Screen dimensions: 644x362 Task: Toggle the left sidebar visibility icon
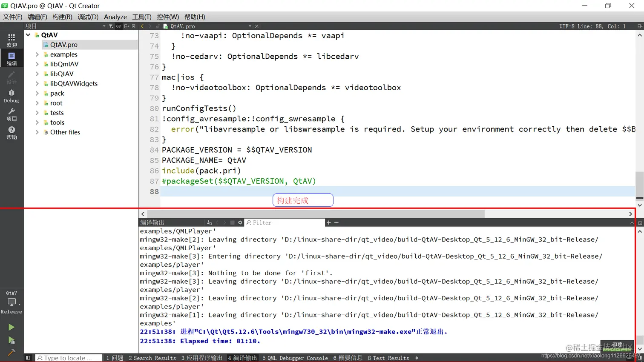coord(28,358)
